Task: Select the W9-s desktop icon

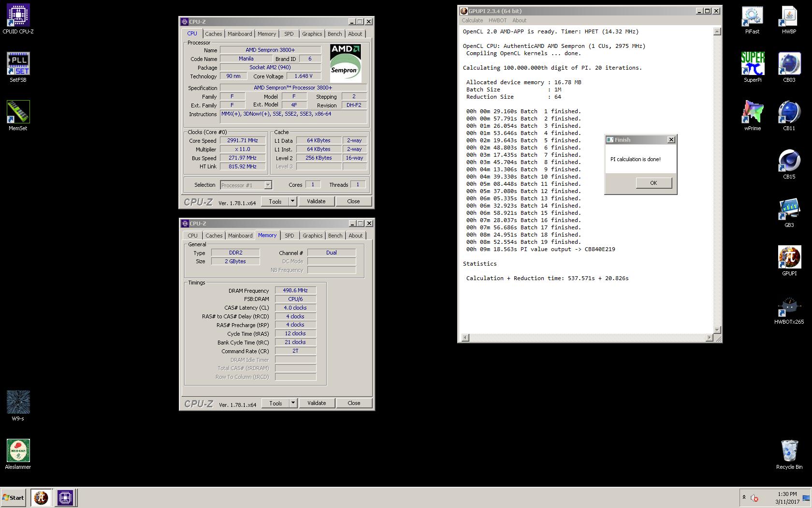Action: click(18, 406)
